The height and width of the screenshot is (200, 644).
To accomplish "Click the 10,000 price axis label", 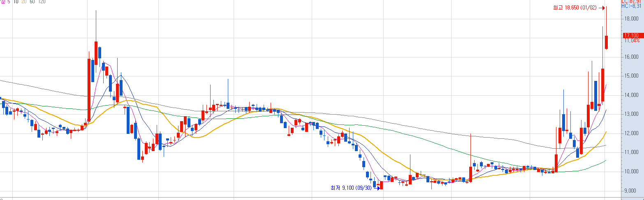I will pos(631,172).
